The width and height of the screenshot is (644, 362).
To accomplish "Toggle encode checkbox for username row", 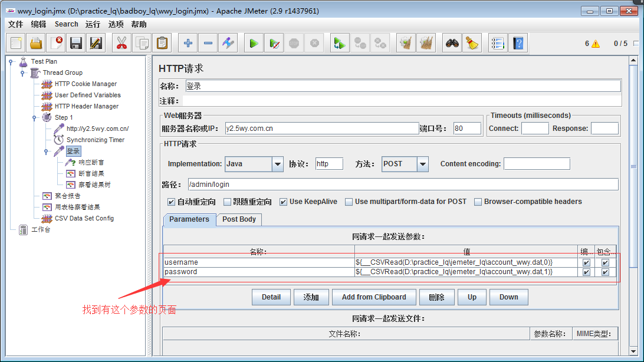I will tap(586, 263).
